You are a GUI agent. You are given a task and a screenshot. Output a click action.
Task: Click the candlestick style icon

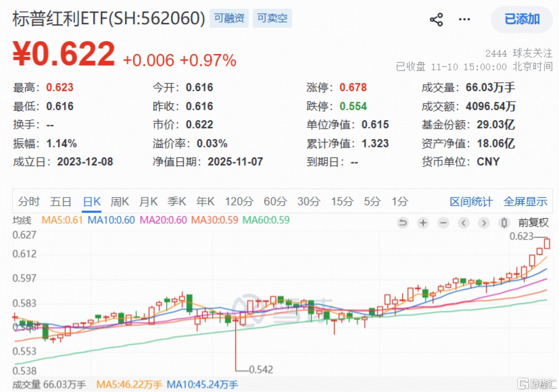tap(504, 223)
